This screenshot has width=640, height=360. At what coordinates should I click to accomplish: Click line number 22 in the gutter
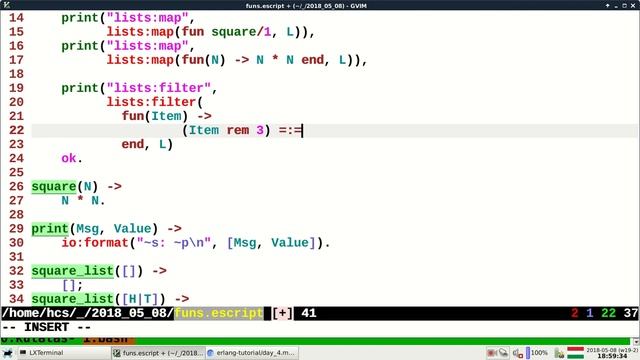click(16, 130)
